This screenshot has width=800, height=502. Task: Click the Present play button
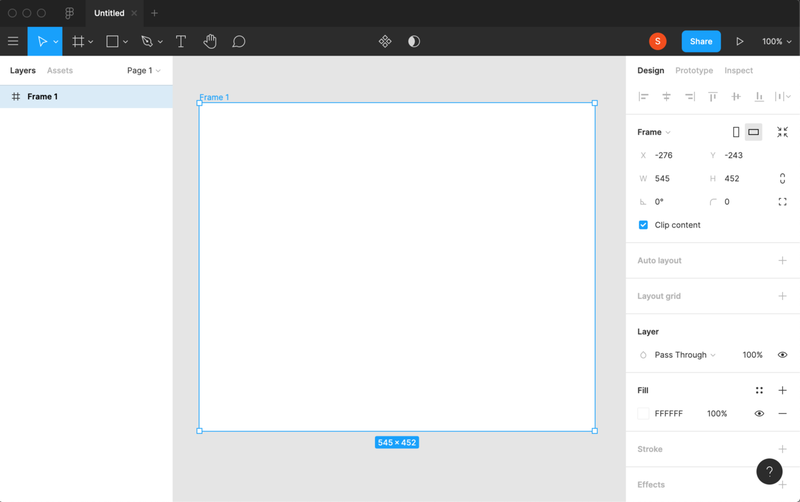[739, 41]
